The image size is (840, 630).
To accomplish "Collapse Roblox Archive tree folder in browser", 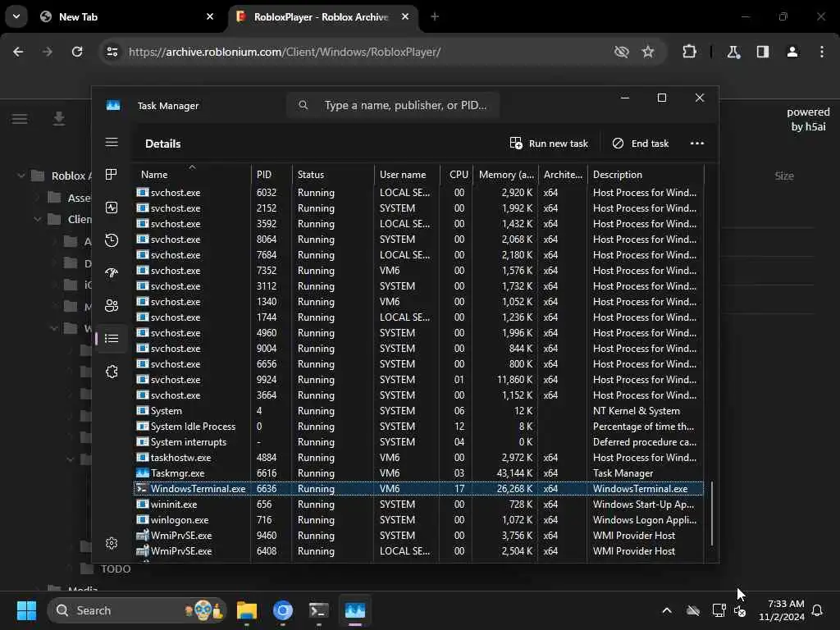I will (21, 176).
